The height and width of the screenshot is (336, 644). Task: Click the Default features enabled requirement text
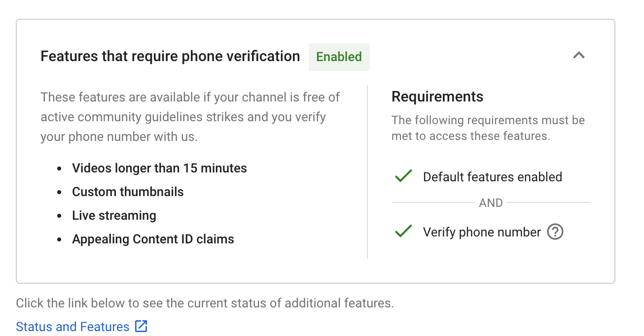click(x=493, y=177)
